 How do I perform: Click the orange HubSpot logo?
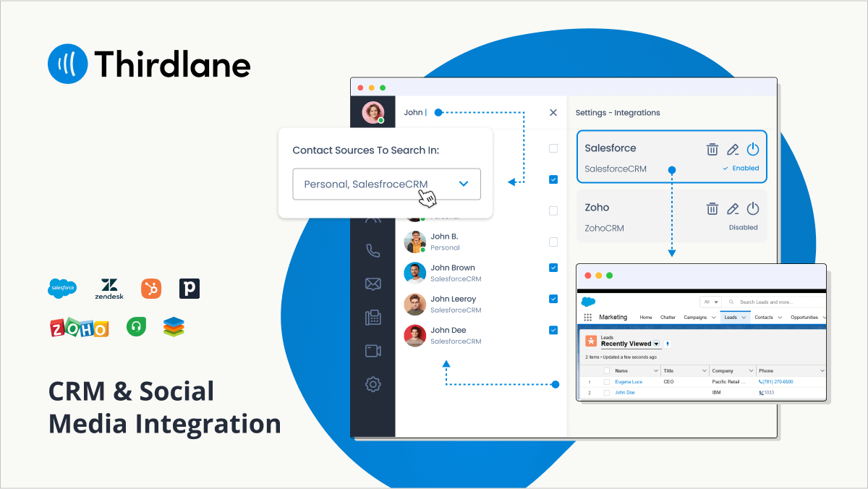pyautogui.click(x=150, y=289)
